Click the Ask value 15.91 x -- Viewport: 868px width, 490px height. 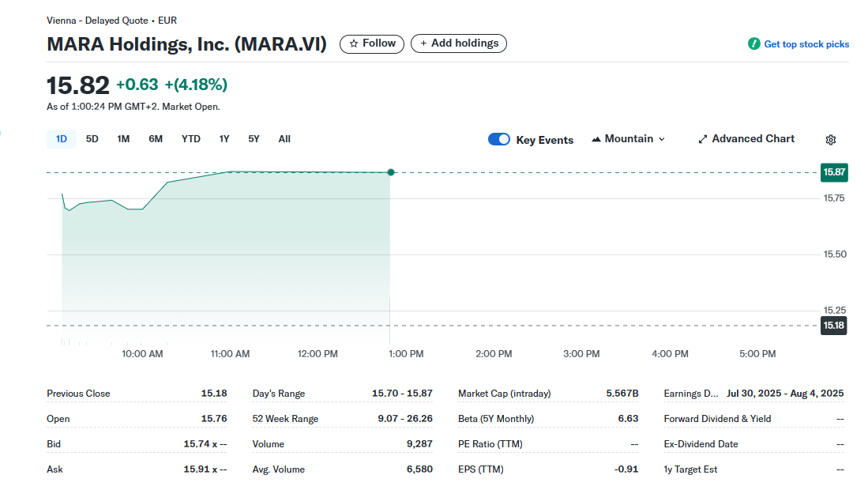click(205, 469)
